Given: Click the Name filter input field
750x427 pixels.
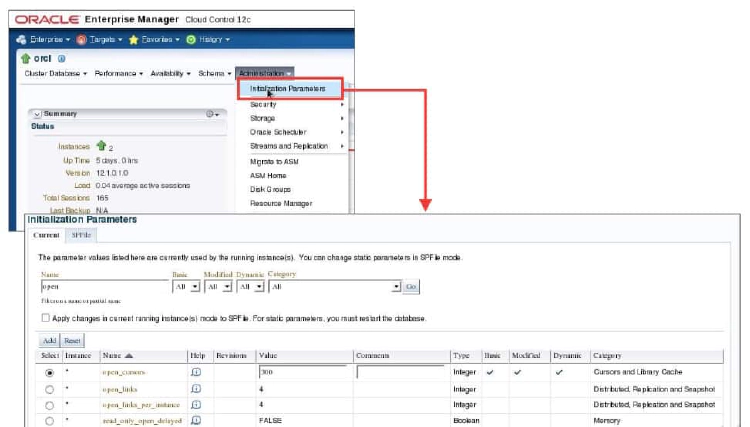Looking at the screenshot, I should pos(105,286).
